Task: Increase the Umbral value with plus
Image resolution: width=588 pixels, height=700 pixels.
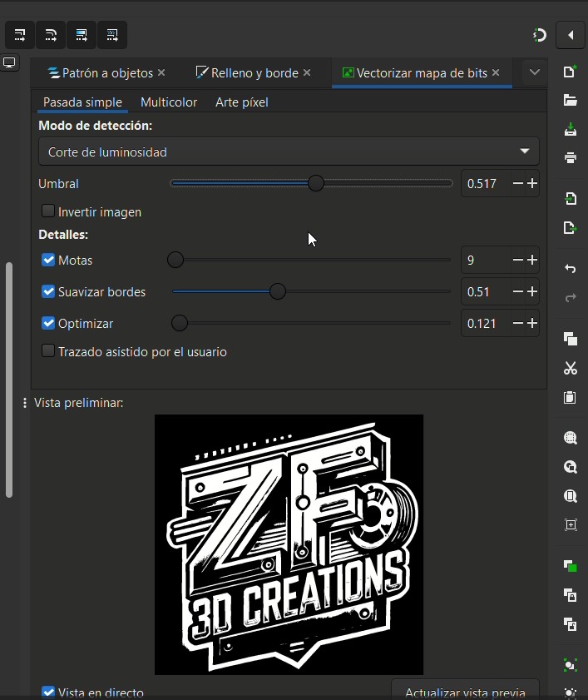Action: [531, 183]
